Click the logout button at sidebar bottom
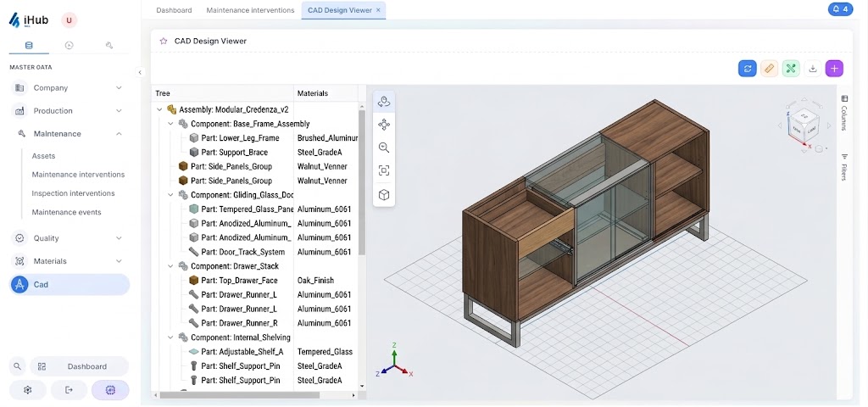868x407 pixels. pyautogui.click(x=69, y=390)
